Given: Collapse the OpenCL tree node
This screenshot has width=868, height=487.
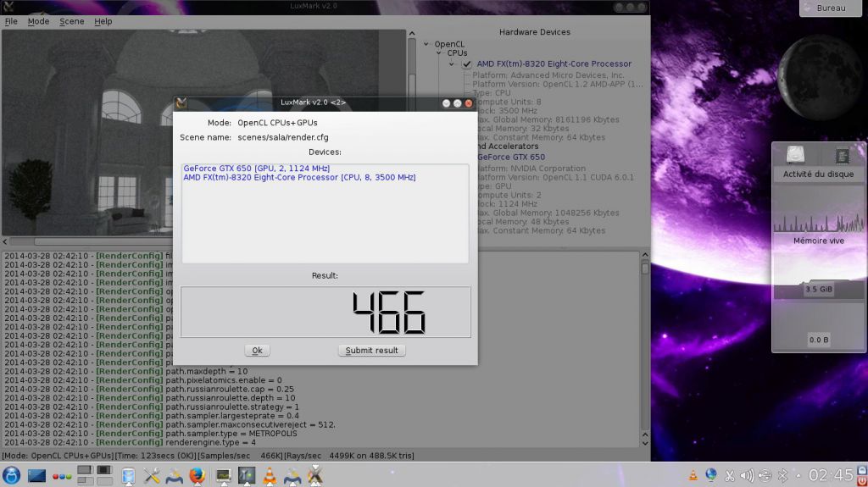Looking at the screenshot, I should (x=426, y=44).
